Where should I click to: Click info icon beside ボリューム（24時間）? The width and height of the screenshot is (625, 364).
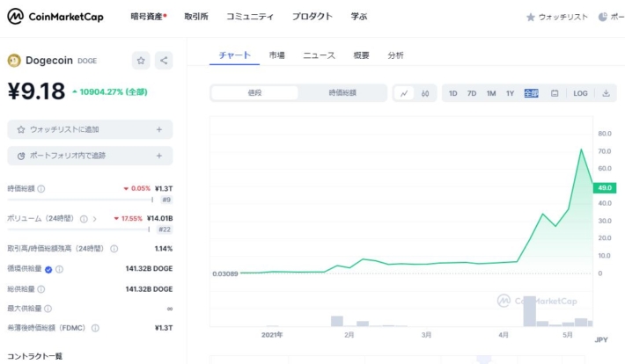(x=84, y=219)
